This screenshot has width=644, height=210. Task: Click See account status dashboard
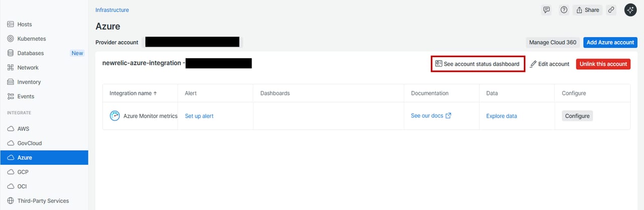point(477,64)
